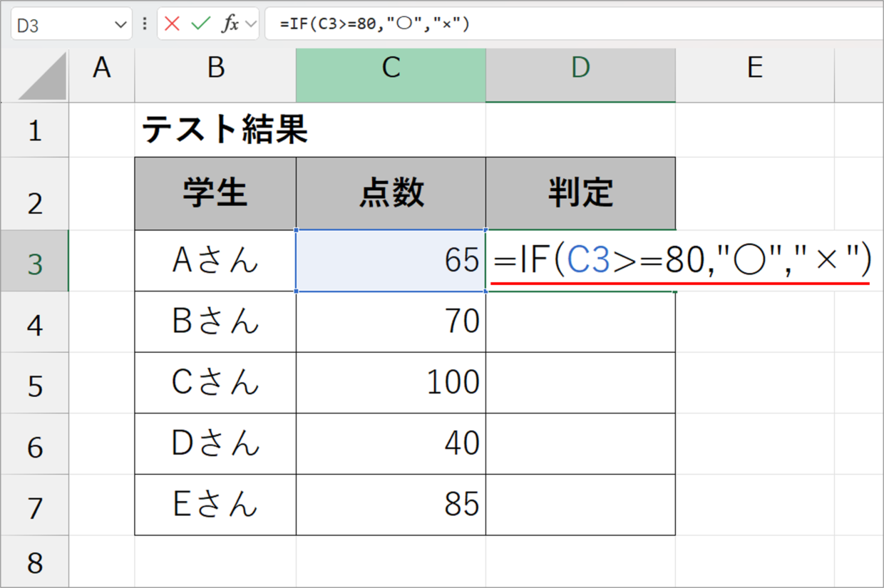Expand the Name Box dropdown arrow
The image size is (884, 588).
120,24
